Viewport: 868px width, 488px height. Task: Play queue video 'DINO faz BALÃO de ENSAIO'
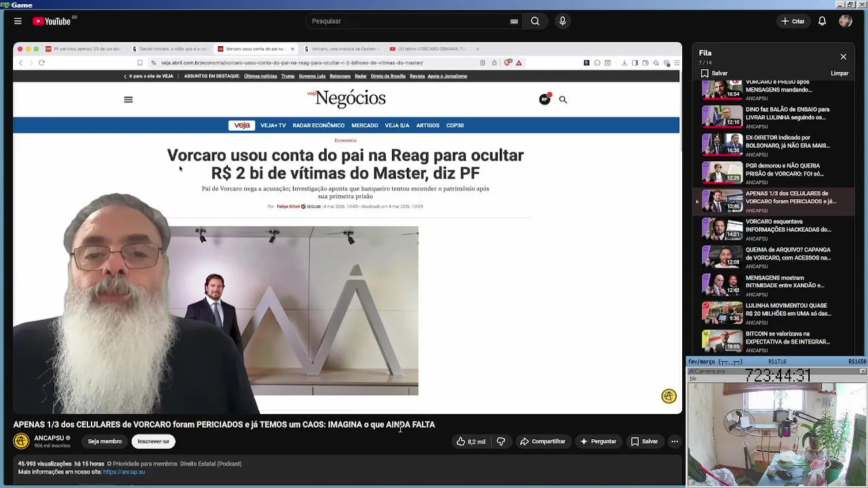click(x=772, y=117)
